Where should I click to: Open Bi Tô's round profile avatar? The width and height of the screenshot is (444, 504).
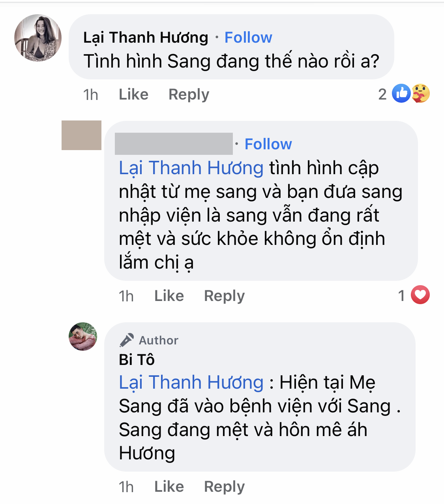[83, 337]
